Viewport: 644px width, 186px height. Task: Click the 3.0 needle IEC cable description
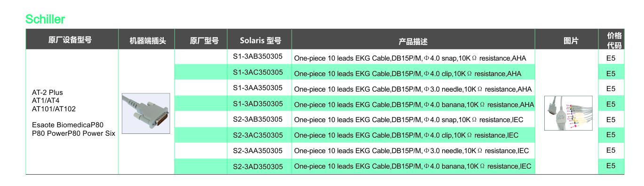tap(412, 151)
